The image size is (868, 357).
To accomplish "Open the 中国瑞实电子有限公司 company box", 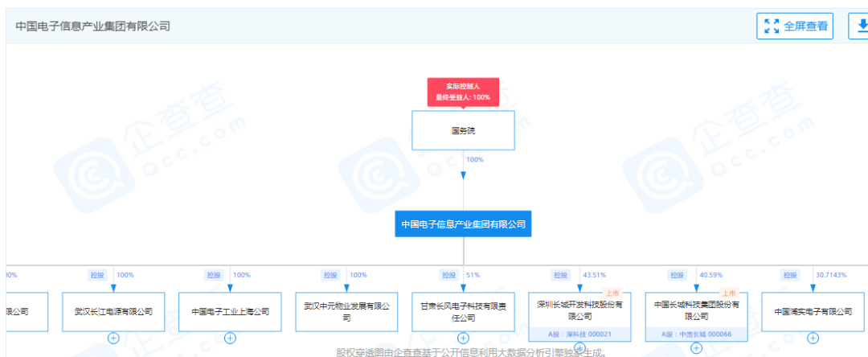I will click(813, 312).
